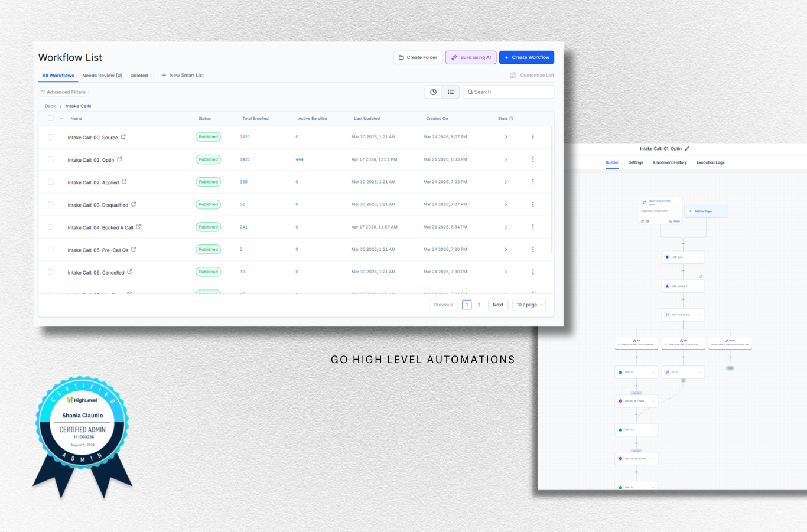The image size is (807, 532).
Task: Click the user icon on Jessica C node
Action: tap(668, 286)
